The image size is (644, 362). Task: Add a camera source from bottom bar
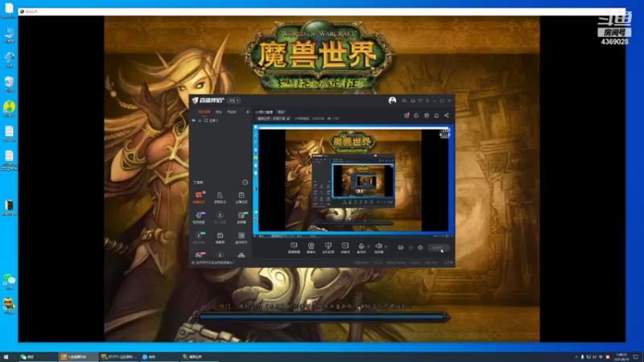311,248
